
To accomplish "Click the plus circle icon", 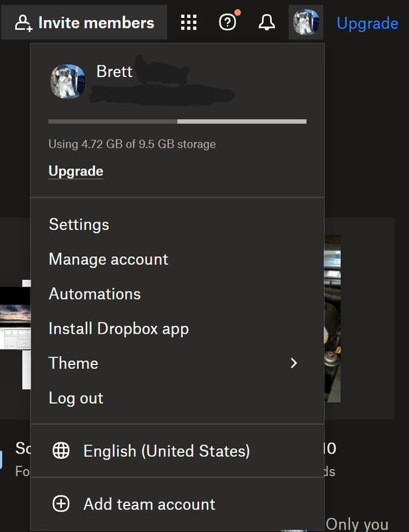I will point(61,503).
